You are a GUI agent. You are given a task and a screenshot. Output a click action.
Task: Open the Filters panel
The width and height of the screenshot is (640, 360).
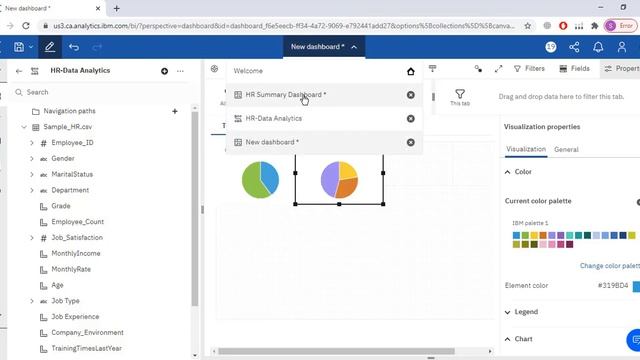pos(529,69)
